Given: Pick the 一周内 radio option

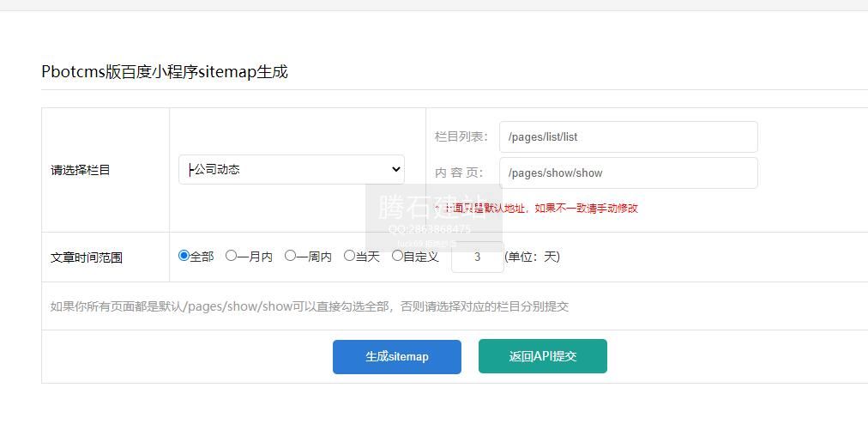Looking at the screenshot, I should click(290, 256).
